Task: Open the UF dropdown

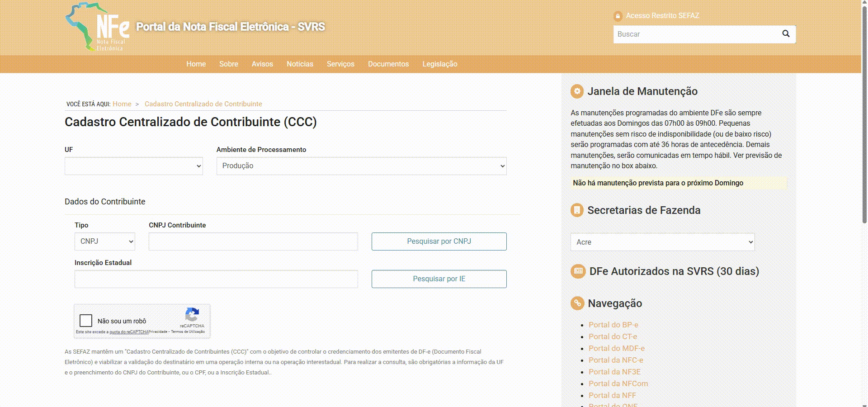Action: [134, 166]
